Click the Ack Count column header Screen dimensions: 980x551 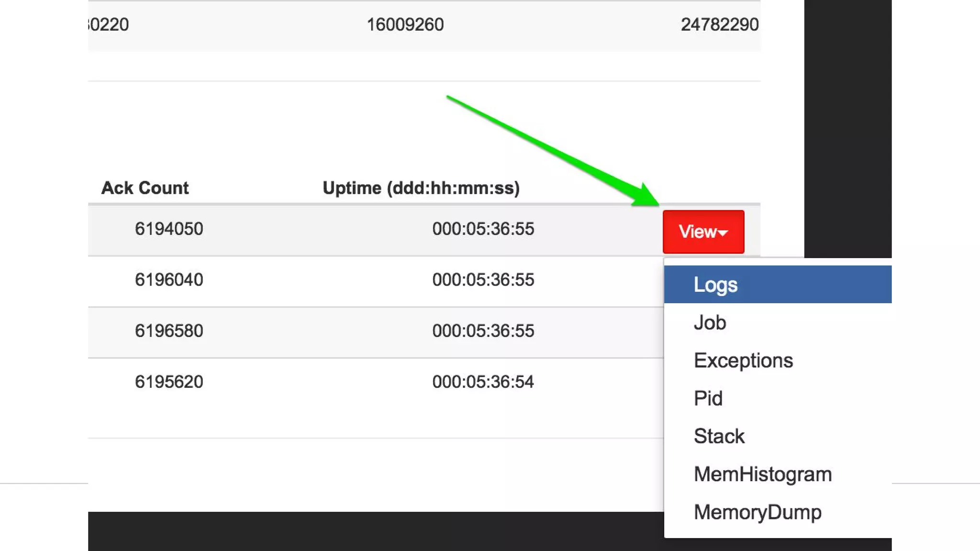[145, 188]
